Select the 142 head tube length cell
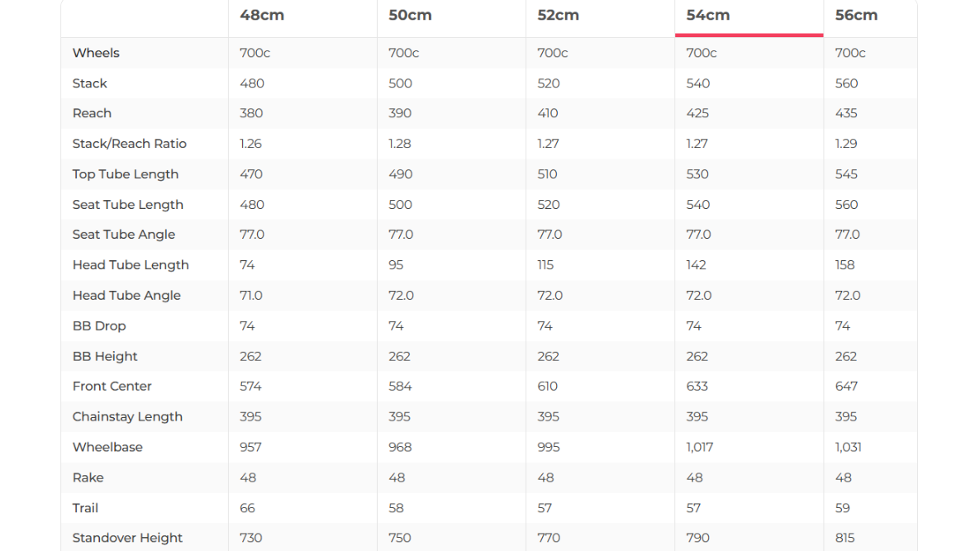 [697, 265]
